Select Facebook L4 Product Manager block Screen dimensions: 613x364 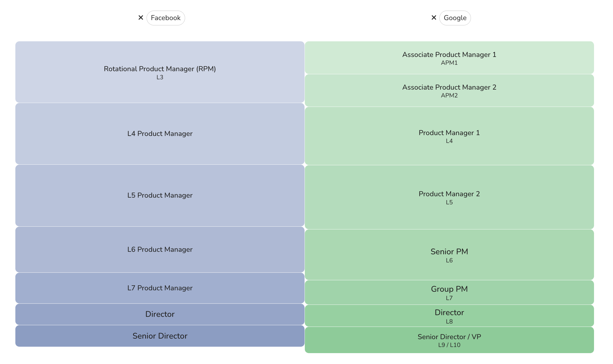pos(160,134)
